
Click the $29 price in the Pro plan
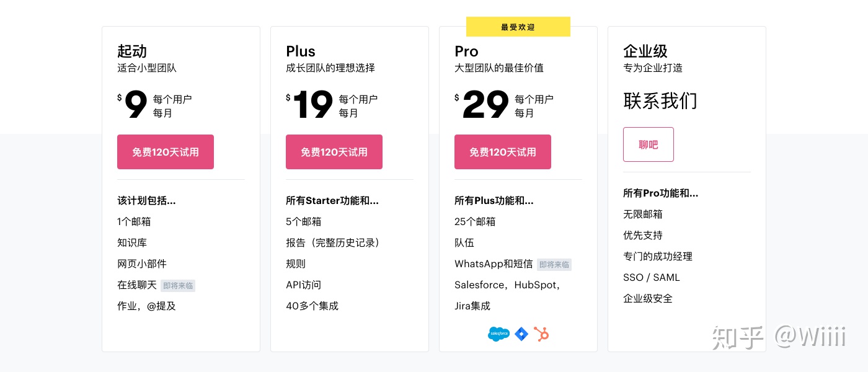pos(482,105)
